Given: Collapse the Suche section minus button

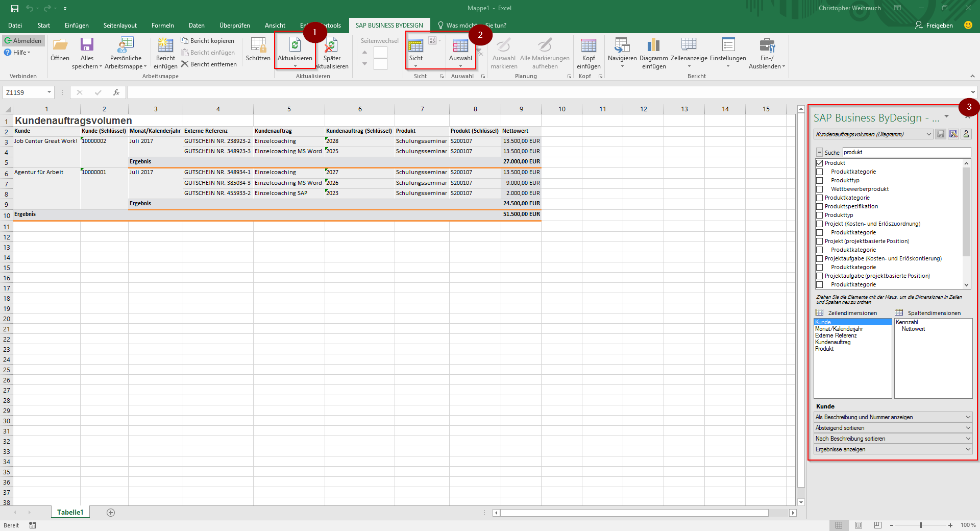Looking at the screenshot, I should point(819,152).
